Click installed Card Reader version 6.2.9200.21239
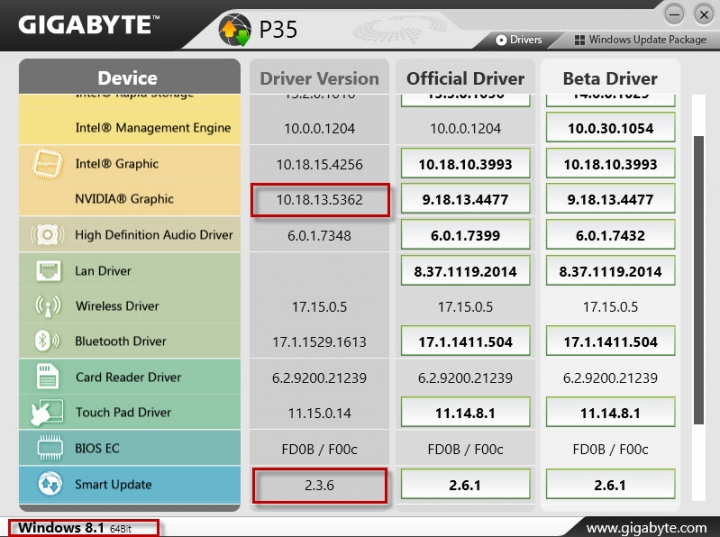The height and width of the screenshot is (537, 720). [x=320, y=378]
